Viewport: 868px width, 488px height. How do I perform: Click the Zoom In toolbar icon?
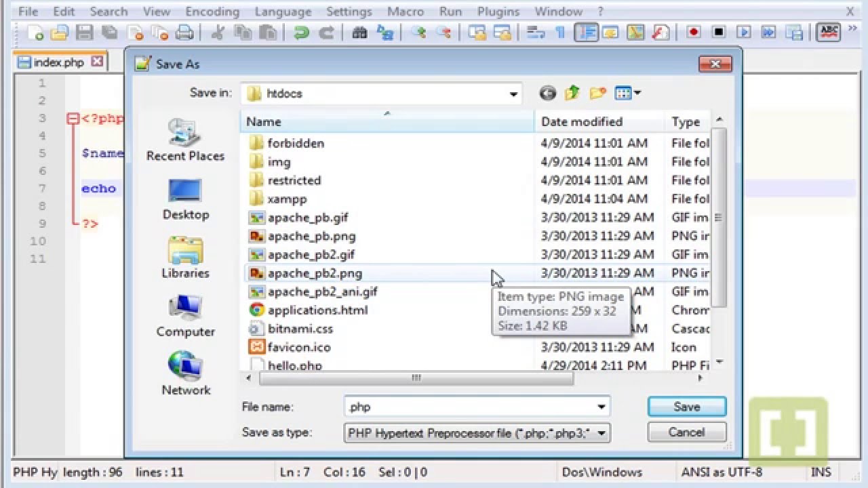coord(418,32)
